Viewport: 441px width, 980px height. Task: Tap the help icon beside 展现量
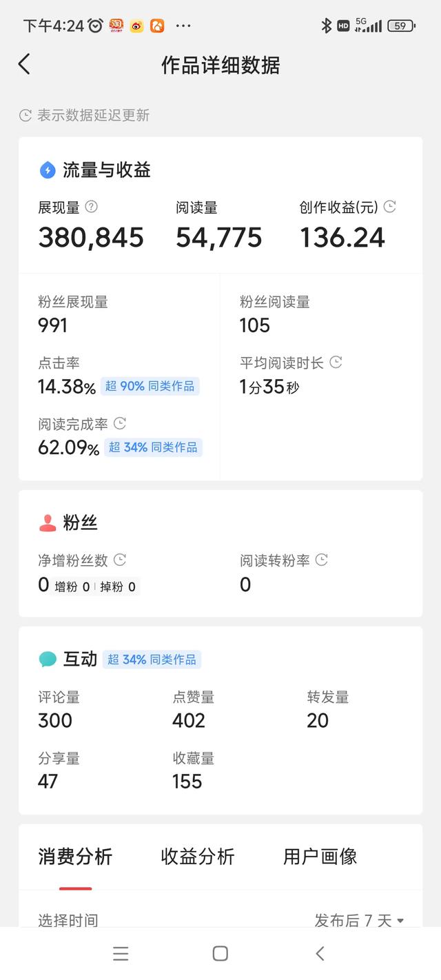[91, 207]
